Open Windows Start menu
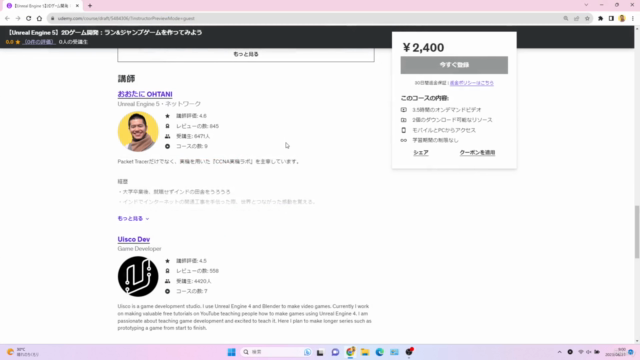Viewport: 640px width, 360px height. 231,352
